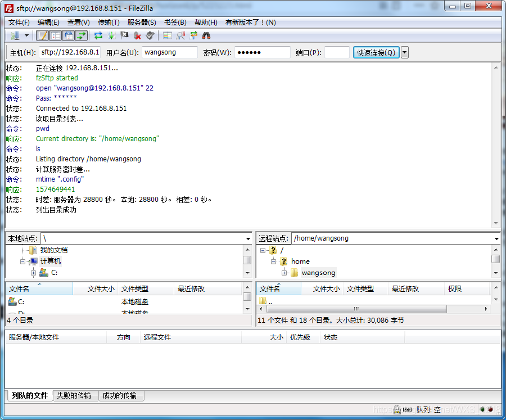Select the remote wangsong folder
Screen dimensions: 506x420
click(319, 273)
